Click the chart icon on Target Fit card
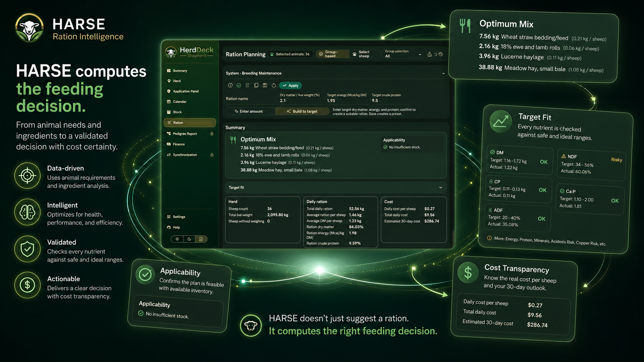The image size is (644, 362). (500, 122)
